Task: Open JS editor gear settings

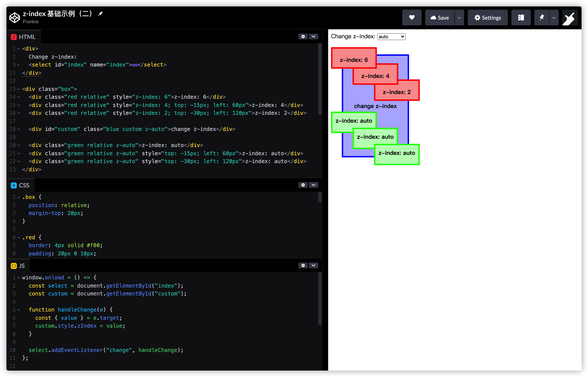Action: pyautogui.click(x=303, y=265)
